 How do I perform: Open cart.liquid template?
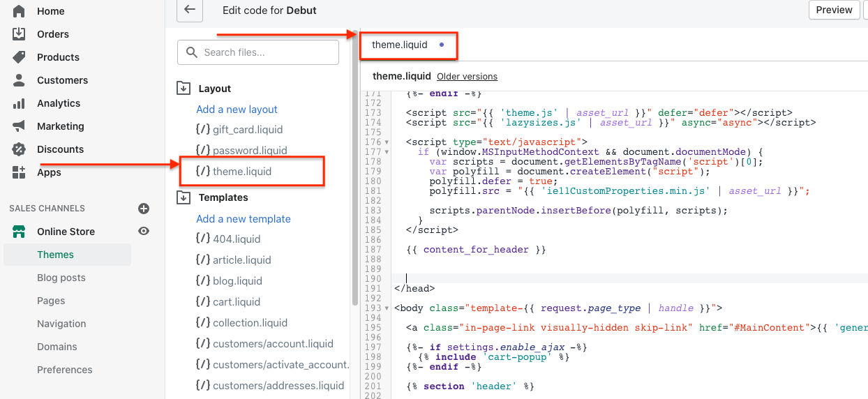(x=237, y=301)
